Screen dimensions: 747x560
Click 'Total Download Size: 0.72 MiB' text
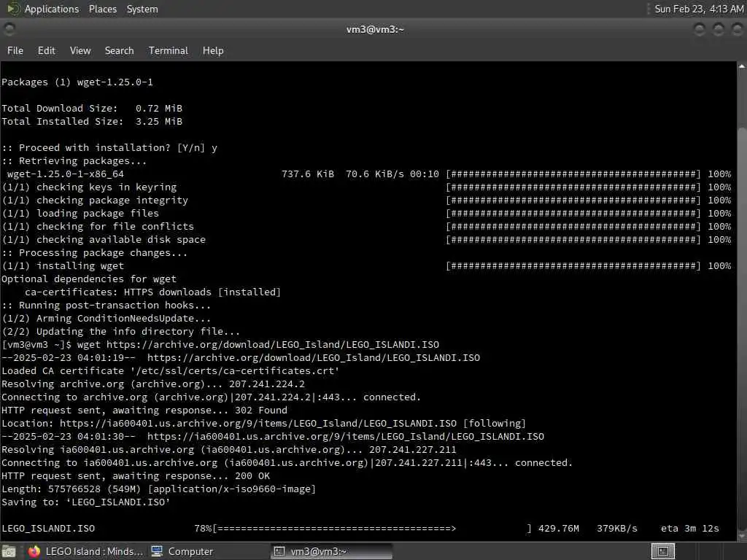[x=92, y=109]
